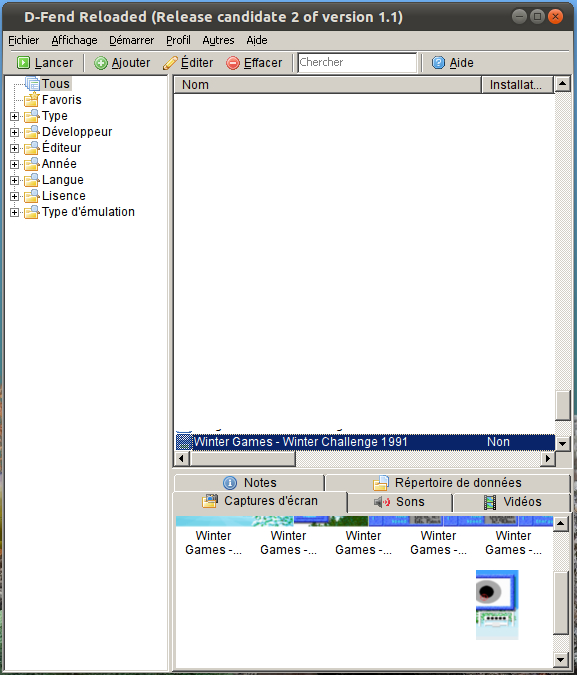Click the Vidéos film strip icon
This screenshot has width=577, height=675.
[490, 502]
